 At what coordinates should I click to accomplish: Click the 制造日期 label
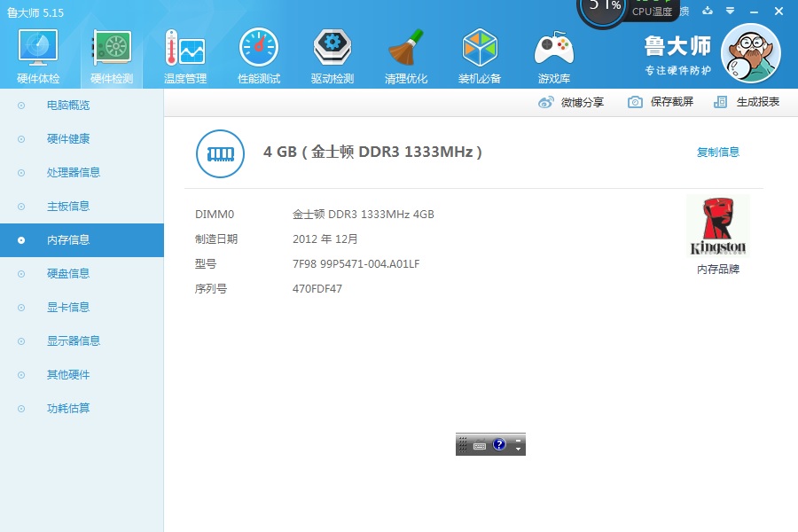coord(216,239)
